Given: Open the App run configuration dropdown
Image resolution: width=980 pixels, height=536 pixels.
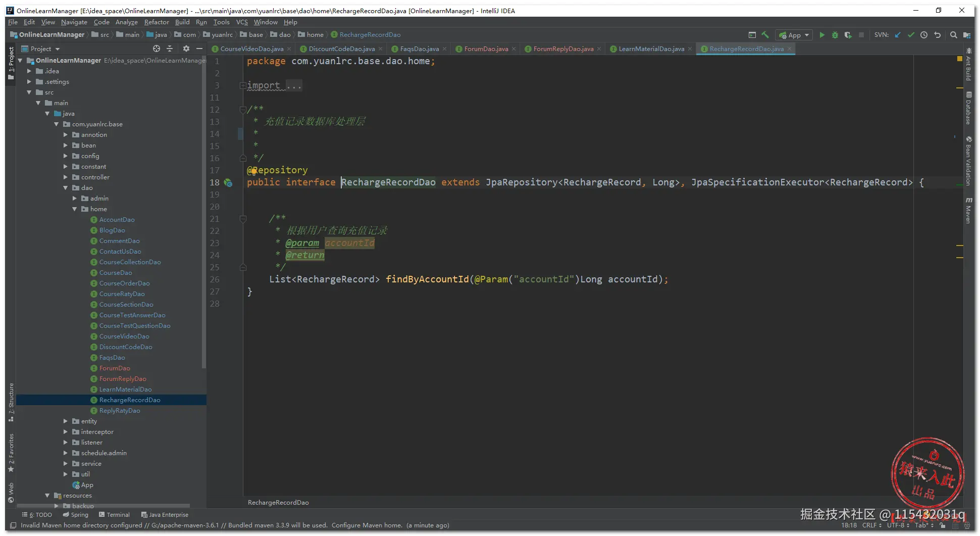Looking at the screenshot, I should (x=794, y=35).
